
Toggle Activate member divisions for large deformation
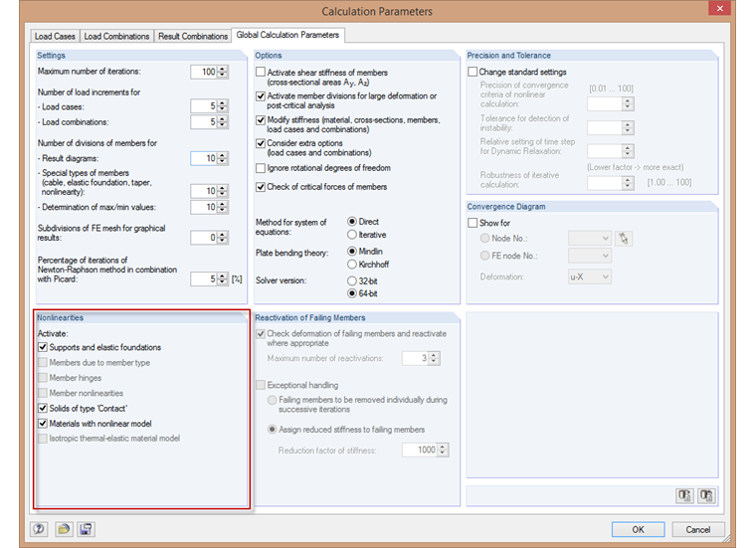pyautogui.click(x=261, y=95)
